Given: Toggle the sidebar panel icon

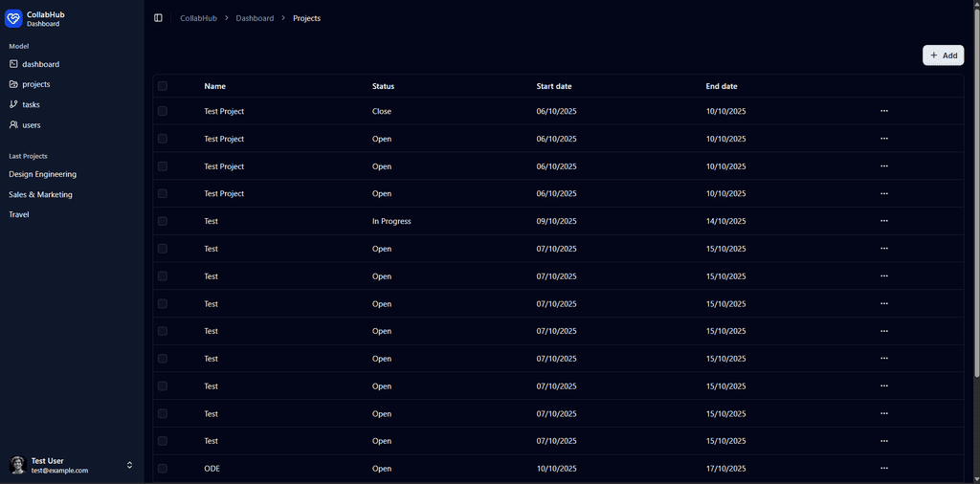Looking at the screenshot, I should tap(158, 18).
